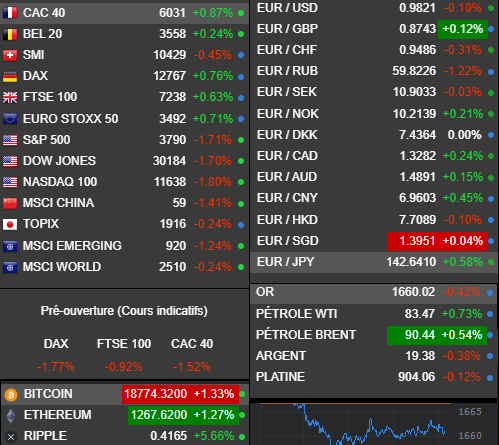Open the MSCI WORLD index quote
The image size is (499, 445).
click(x=124, y=267)
